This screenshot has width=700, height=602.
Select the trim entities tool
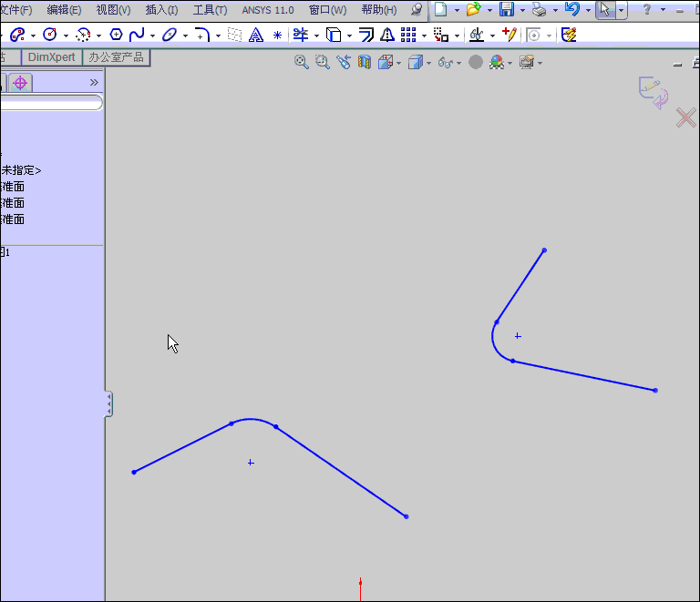[301, 35]
